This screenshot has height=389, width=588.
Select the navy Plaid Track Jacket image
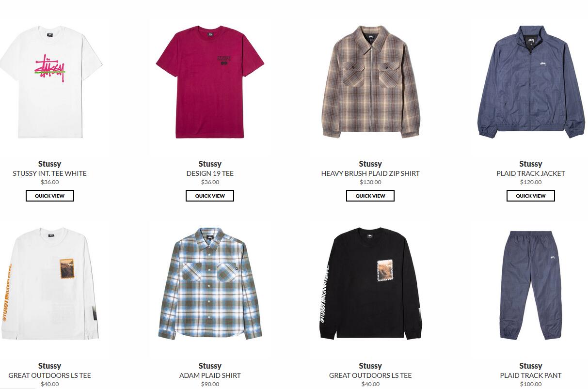pos(531,82)
